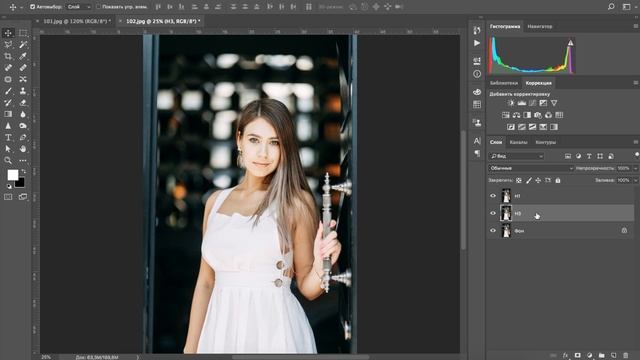The width and height of the screenshot is (640, 360).
Task: Open the blend mode Обычные dropdown
Action: click(x=531, y=168)
